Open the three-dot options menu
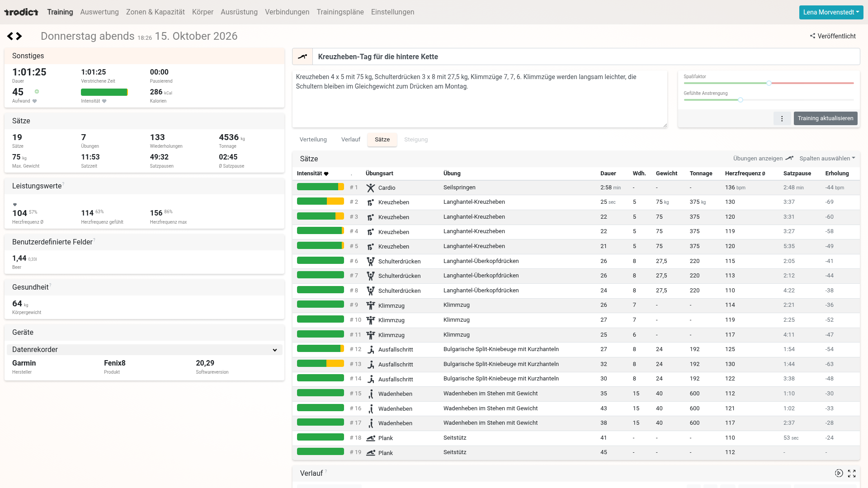The height and width of the screenshot is (488, 868). (x=782, y=118)
